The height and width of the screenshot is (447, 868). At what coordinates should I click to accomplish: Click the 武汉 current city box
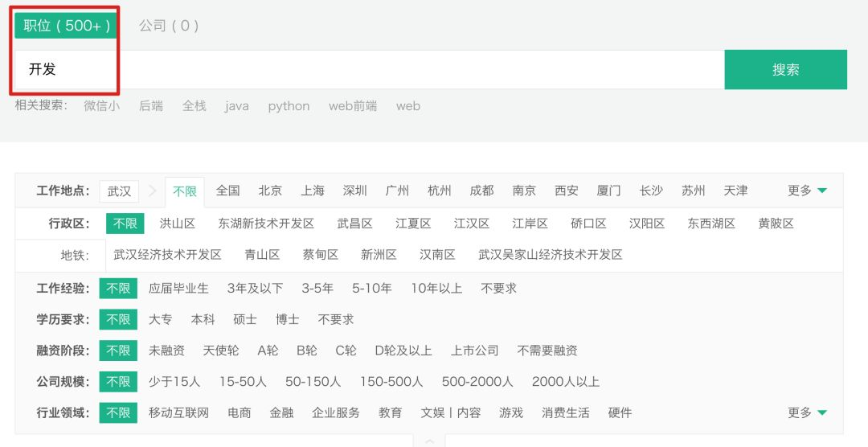click(119, 191)
